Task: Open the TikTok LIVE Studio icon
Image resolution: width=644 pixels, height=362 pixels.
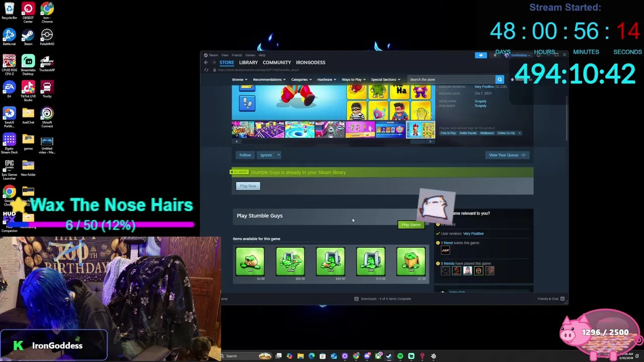Action: point(28,91)
